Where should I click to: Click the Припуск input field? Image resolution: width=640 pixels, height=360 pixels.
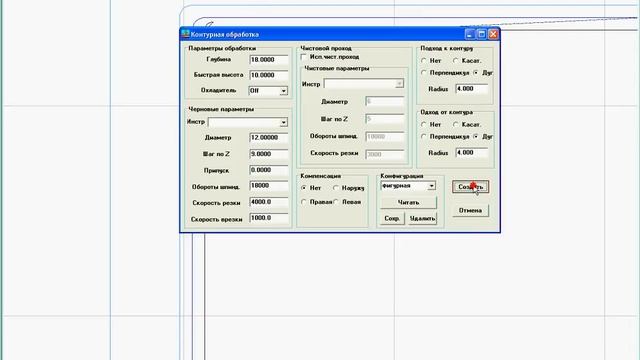269,170
